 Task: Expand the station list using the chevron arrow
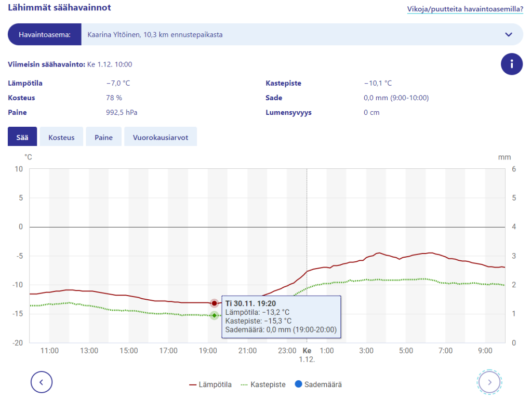pos(508,34)
